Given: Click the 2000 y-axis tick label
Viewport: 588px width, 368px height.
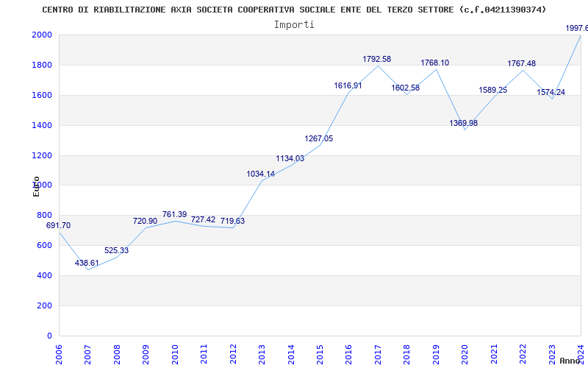Looking at the screenshot, I should 42,35.
